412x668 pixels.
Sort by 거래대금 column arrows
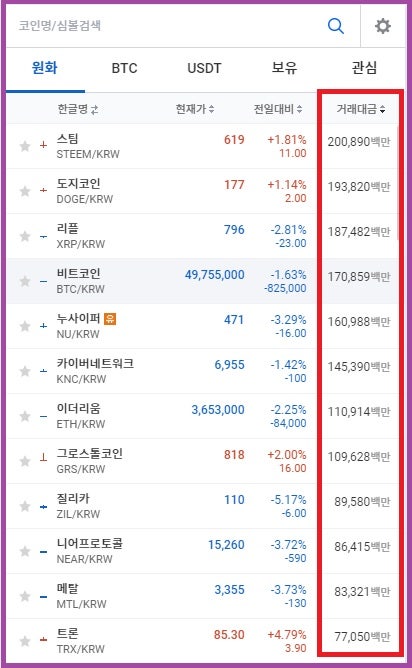coord(382,110)
